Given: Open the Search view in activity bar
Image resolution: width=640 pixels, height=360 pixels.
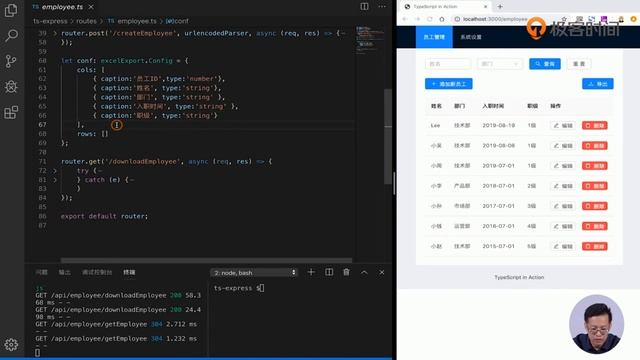Looking at the screenshot, I should tap(11, 36).
